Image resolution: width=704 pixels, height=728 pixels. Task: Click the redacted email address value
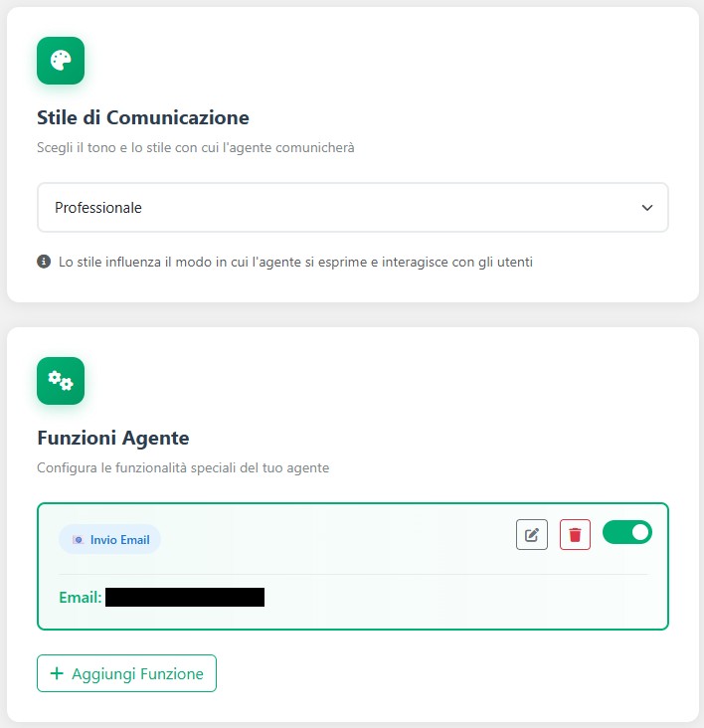[185, 598]
